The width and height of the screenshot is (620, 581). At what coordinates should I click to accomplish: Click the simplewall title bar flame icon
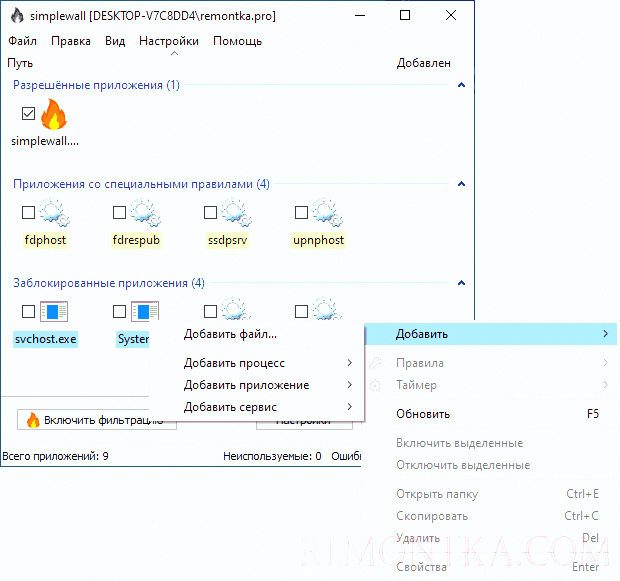pos(17,16)
